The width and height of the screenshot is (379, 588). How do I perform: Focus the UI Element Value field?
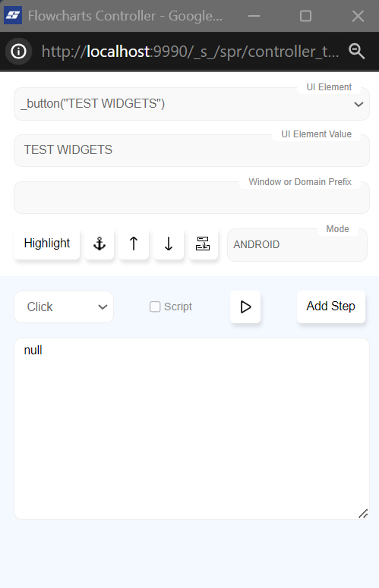(191, 150)
